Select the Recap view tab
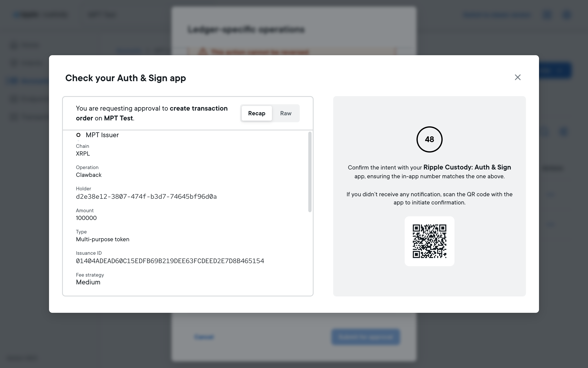 [257, 113]
